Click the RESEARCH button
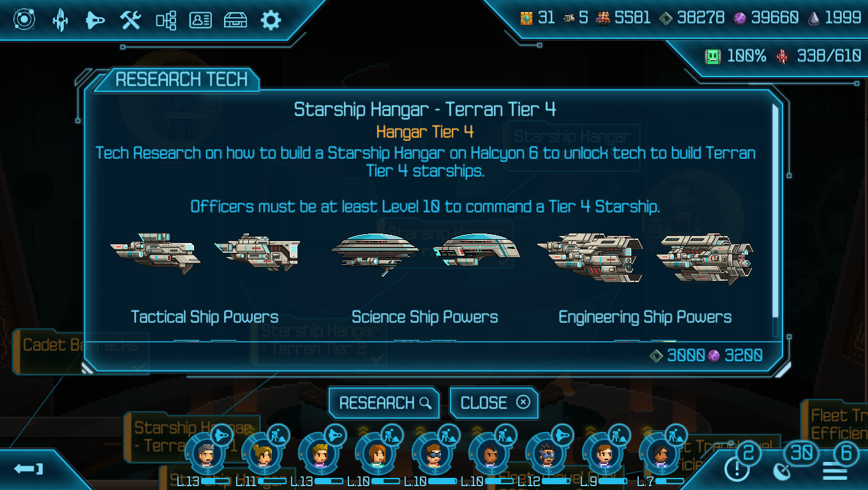 point(385,403)
